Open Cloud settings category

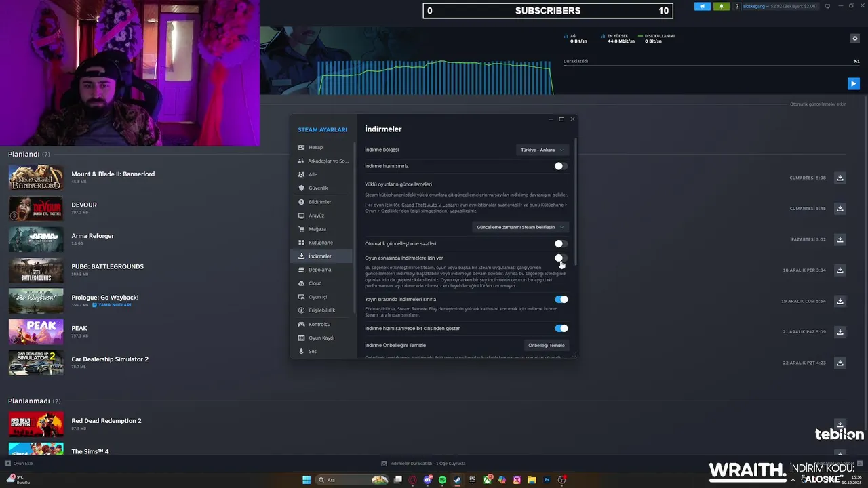click(321, 283)
